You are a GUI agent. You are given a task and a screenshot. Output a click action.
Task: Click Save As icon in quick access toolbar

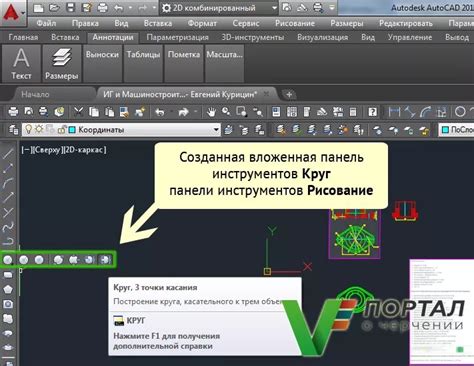pyautogui.click(x=86, y=8)
